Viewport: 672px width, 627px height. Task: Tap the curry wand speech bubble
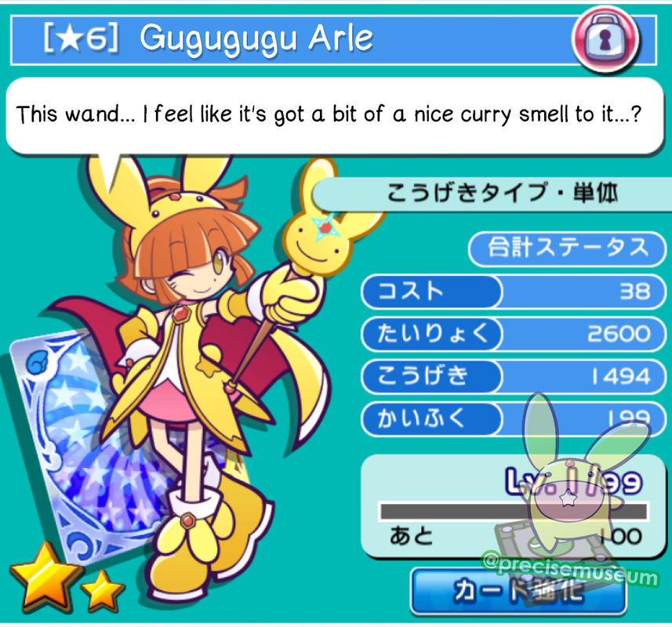pos(334,116)
